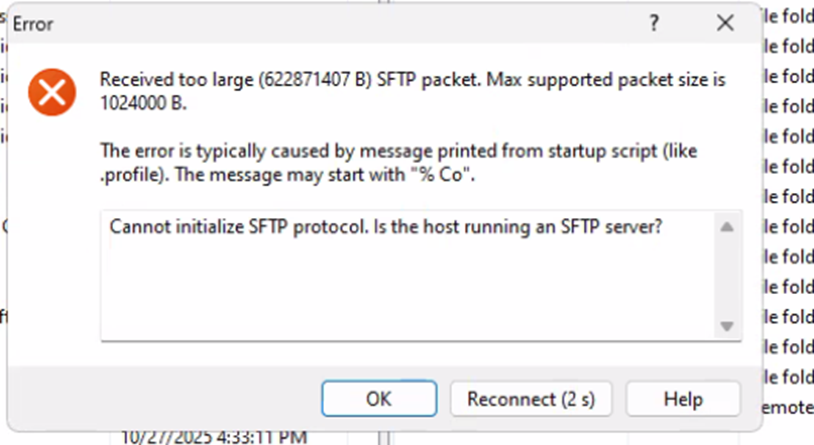The width and height of the screenshot is (814, 445).
Task: Click the OK button
Action: 378,398
